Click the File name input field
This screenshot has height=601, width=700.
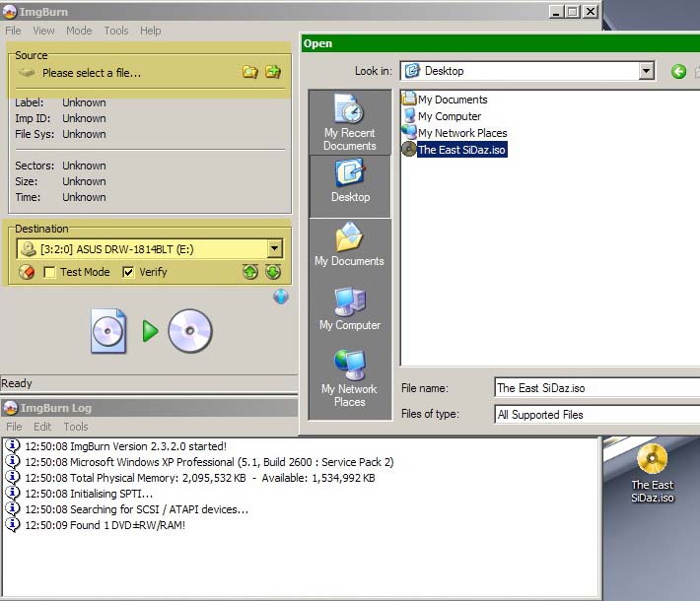click(597, 388)
